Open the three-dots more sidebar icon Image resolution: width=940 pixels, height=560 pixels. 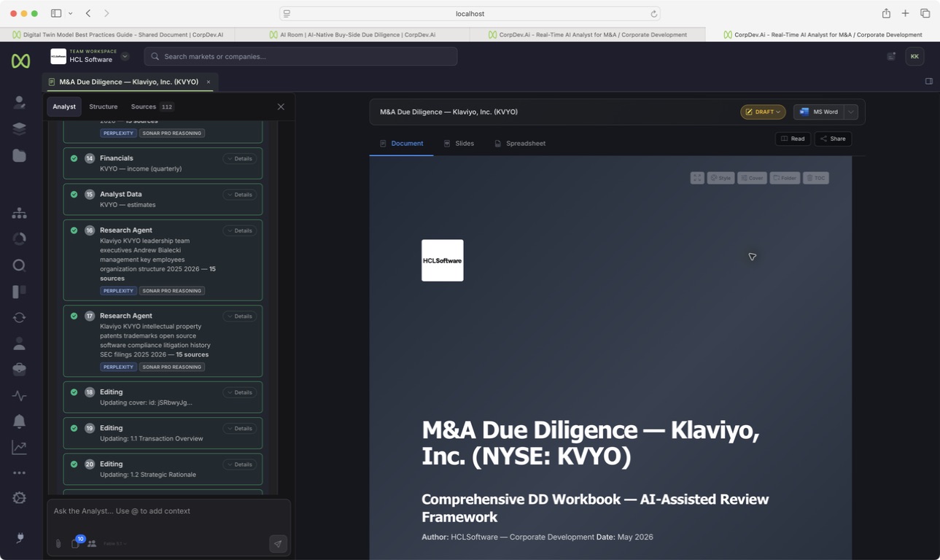[x=20, y=473]
